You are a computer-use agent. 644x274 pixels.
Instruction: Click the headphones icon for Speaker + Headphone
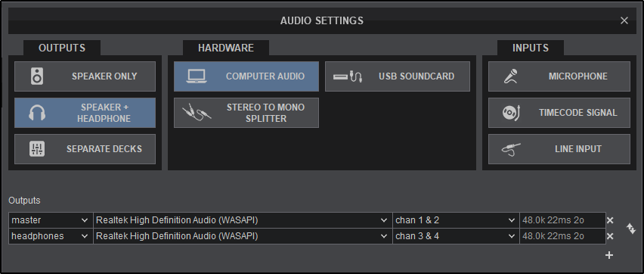[37, 113]
